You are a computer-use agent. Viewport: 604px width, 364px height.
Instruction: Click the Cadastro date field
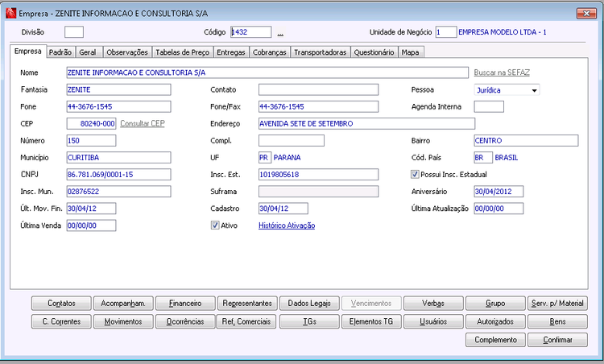[x=283, y=209]
